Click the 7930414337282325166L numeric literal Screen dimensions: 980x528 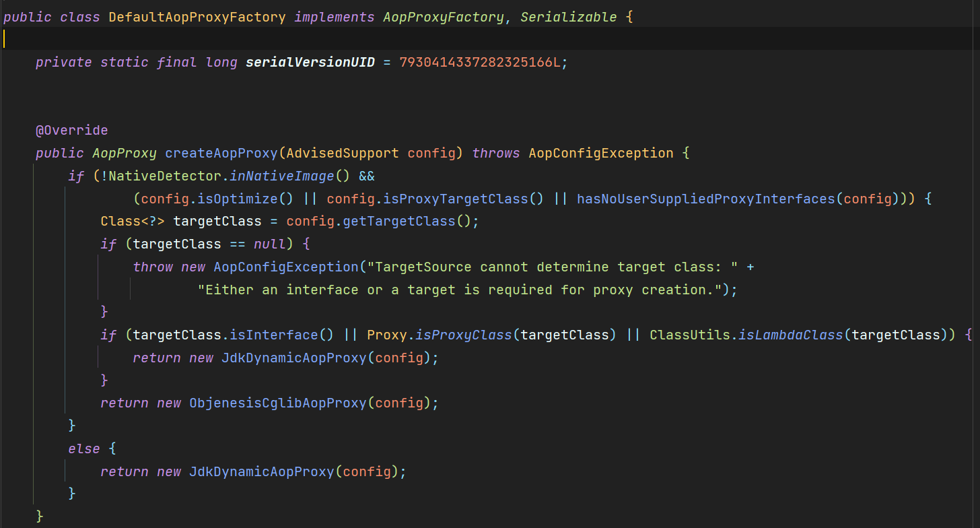pos(479,63)
